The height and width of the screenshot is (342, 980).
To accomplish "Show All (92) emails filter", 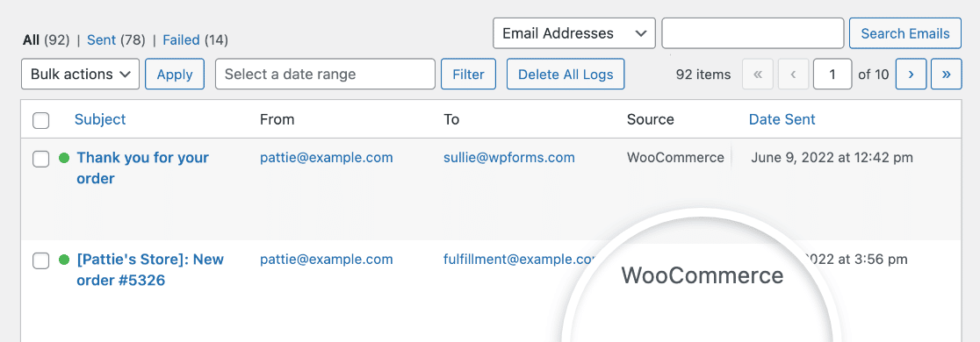I will (x=46, y=40).
